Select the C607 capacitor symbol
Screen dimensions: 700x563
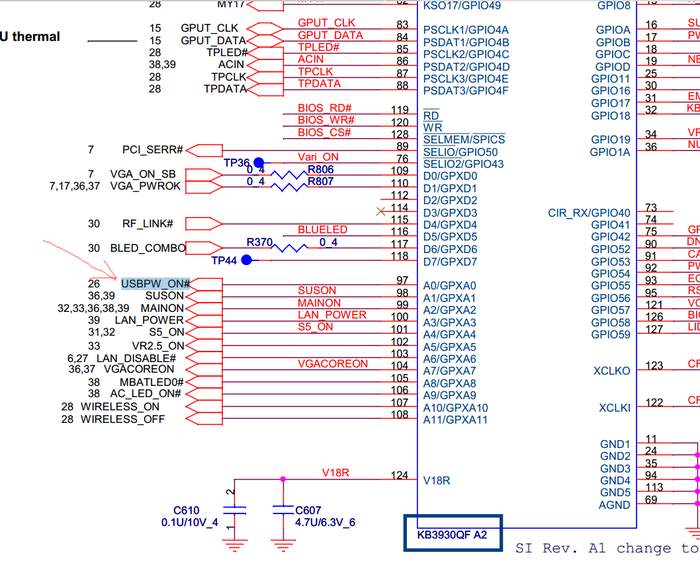tap(284, 510)
